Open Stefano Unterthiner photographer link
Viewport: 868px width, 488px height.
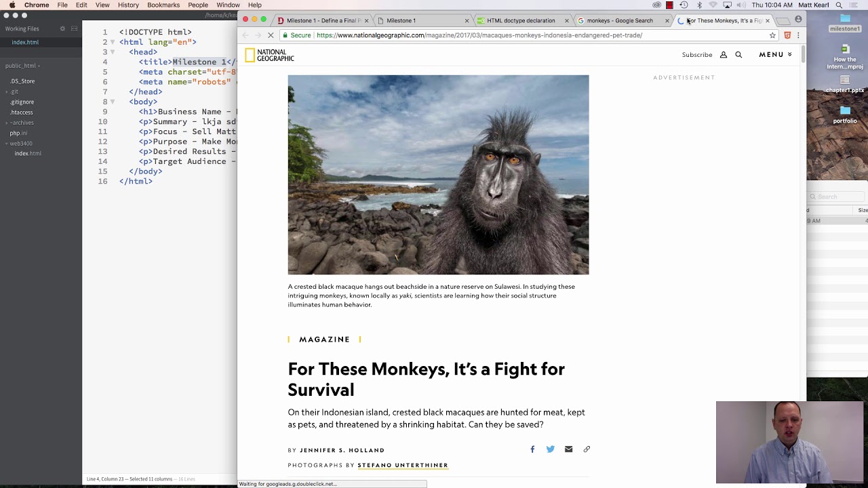point(403,465)
